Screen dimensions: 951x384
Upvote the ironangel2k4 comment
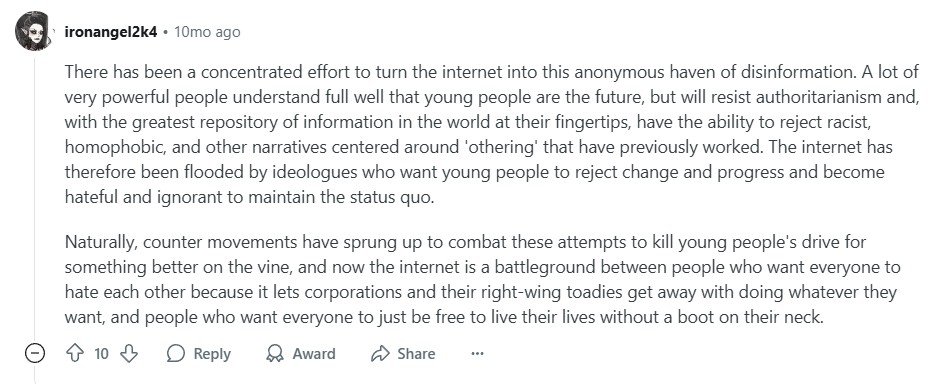pos(75,353)
